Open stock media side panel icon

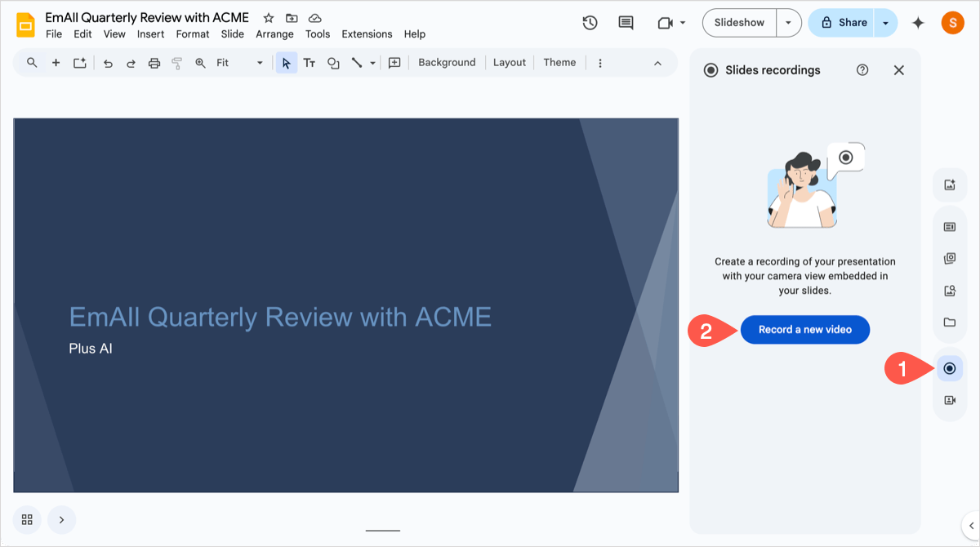pos(949,259)
